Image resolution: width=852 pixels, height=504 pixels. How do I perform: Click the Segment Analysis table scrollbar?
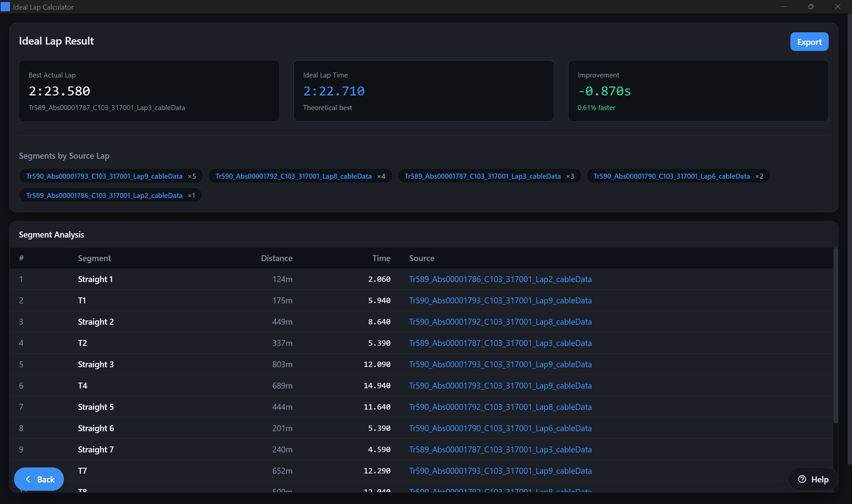(x=835, y=336)
